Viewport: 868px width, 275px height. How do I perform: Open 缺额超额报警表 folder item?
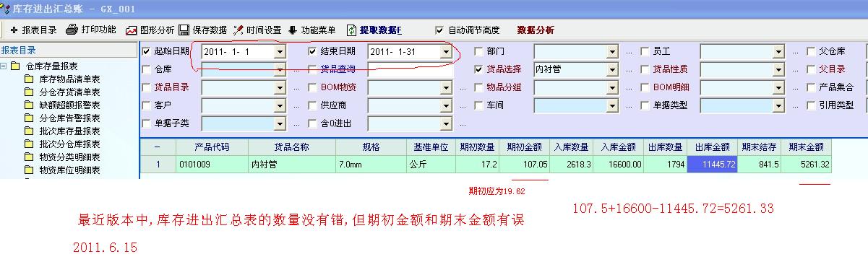click(69, 105)
